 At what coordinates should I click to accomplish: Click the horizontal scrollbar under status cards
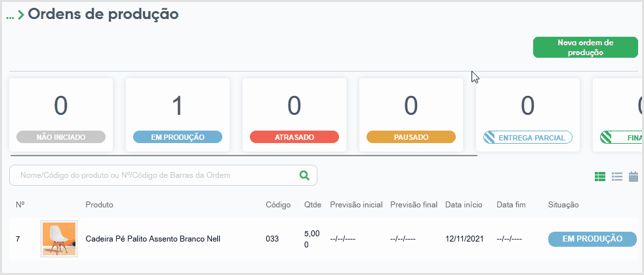pos(243,156)
